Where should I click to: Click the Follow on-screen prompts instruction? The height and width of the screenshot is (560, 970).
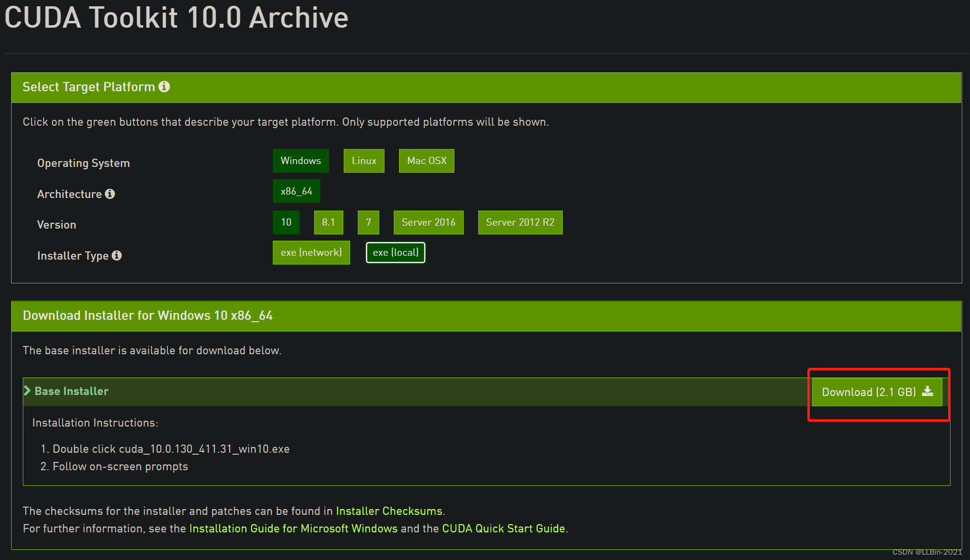click(120, 466)
